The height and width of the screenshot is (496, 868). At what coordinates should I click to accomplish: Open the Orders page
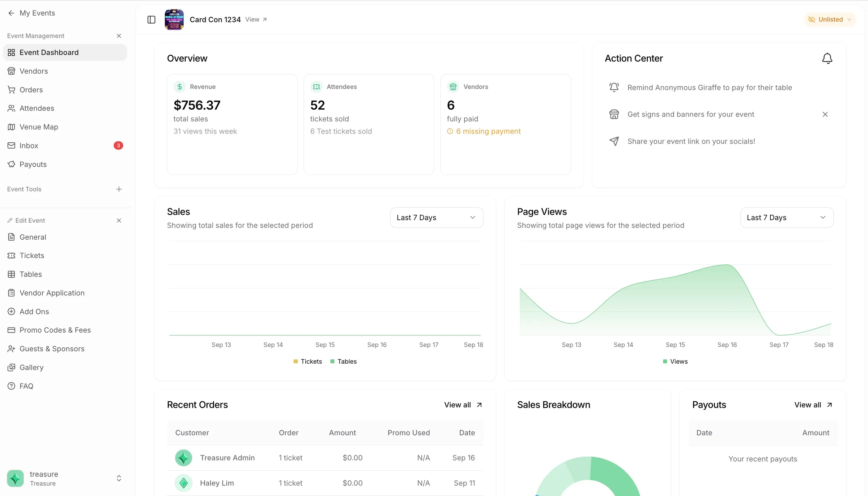click(x=65, y=90)
